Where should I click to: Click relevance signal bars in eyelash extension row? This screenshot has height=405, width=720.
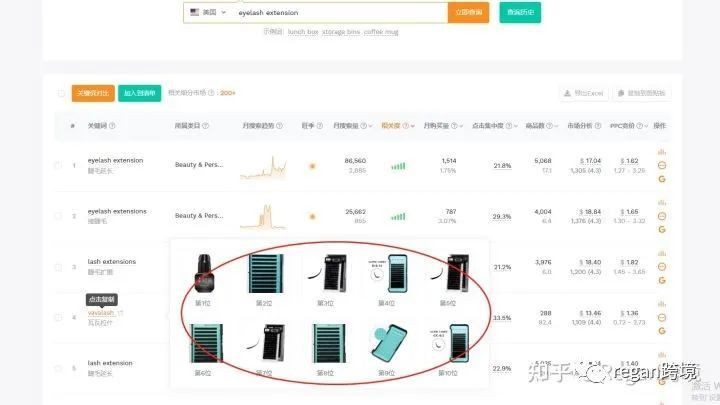[x=398, y=166]
